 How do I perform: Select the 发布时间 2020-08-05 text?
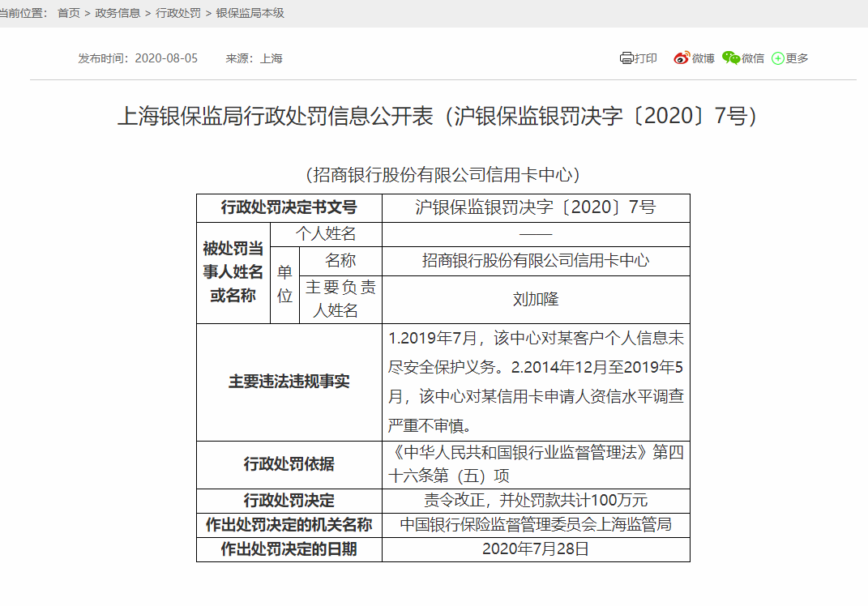138,58
